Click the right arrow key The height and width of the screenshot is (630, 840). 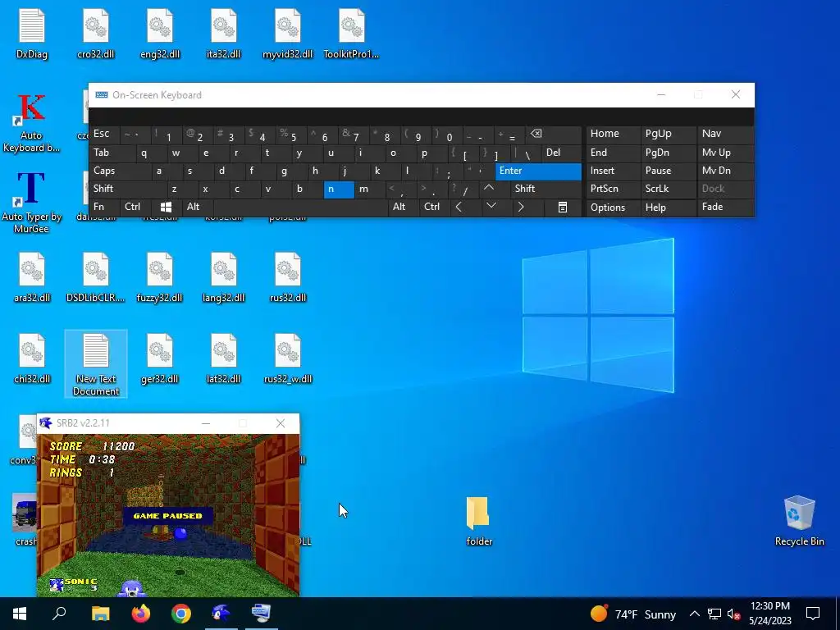pos(527,207)
